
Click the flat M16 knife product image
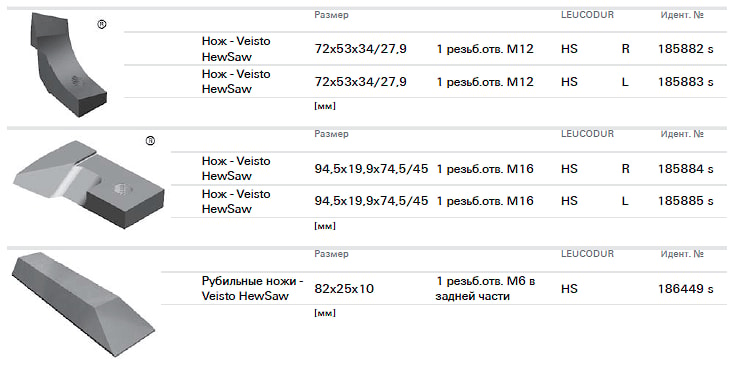click(88, 185)
